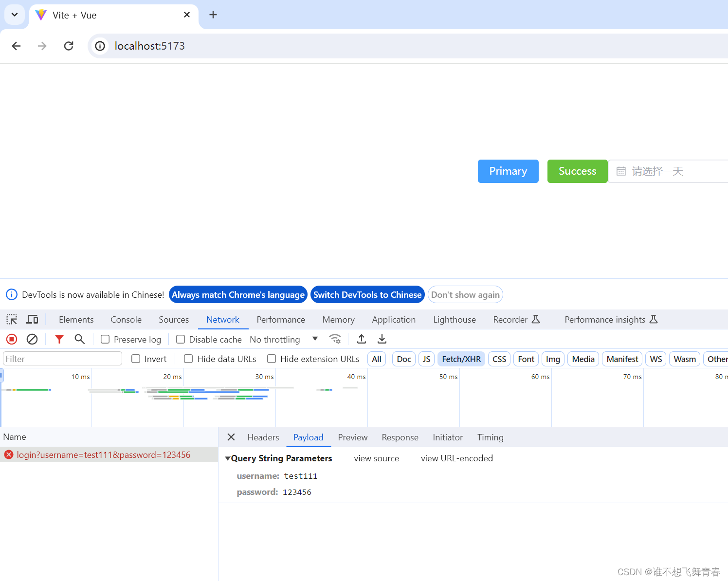Click the browser forward arrow
The height and width of the screenshot is (581, 728).
tap(42, 46)
